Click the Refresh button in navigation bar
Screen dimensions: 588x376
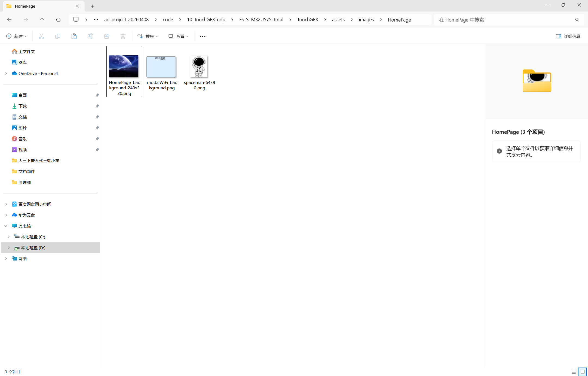tap(58, 20)
